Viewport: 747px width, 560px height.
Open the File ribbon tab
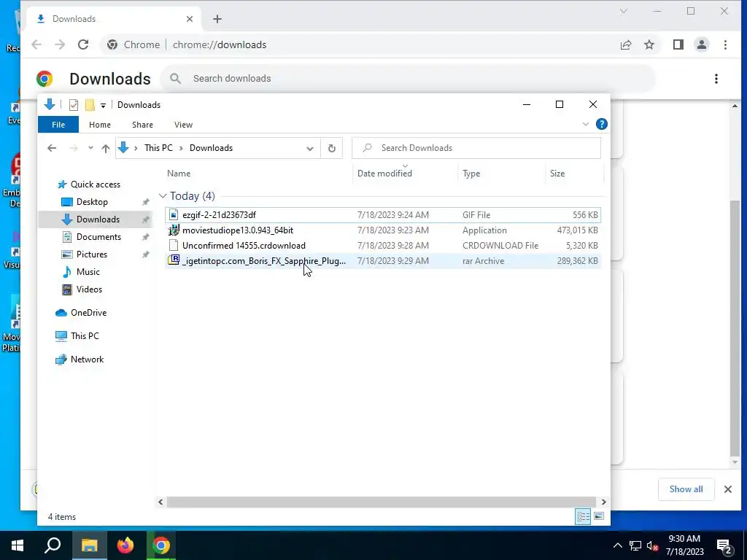pyautogui.click(x=58, y=124)
